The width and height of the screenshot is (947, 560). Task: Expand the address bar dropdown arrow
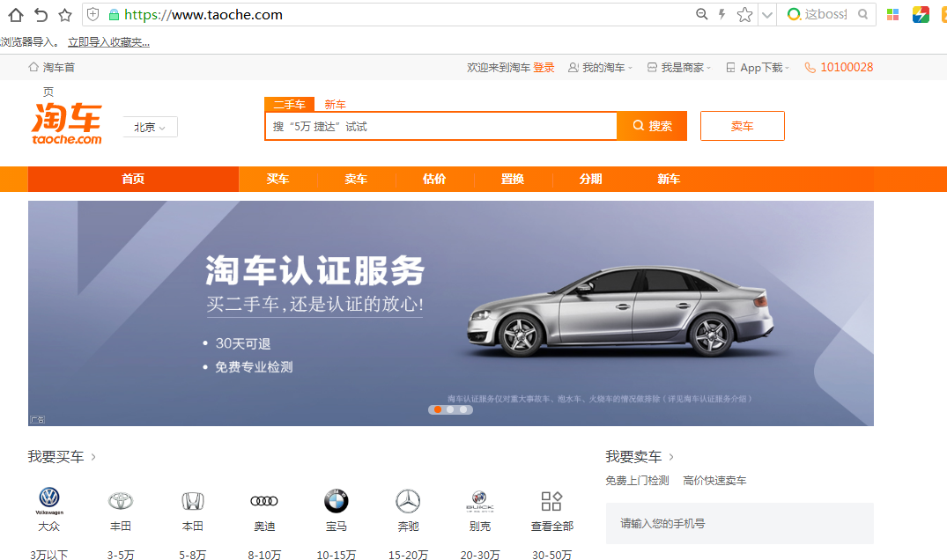click(x=767, y=15)
